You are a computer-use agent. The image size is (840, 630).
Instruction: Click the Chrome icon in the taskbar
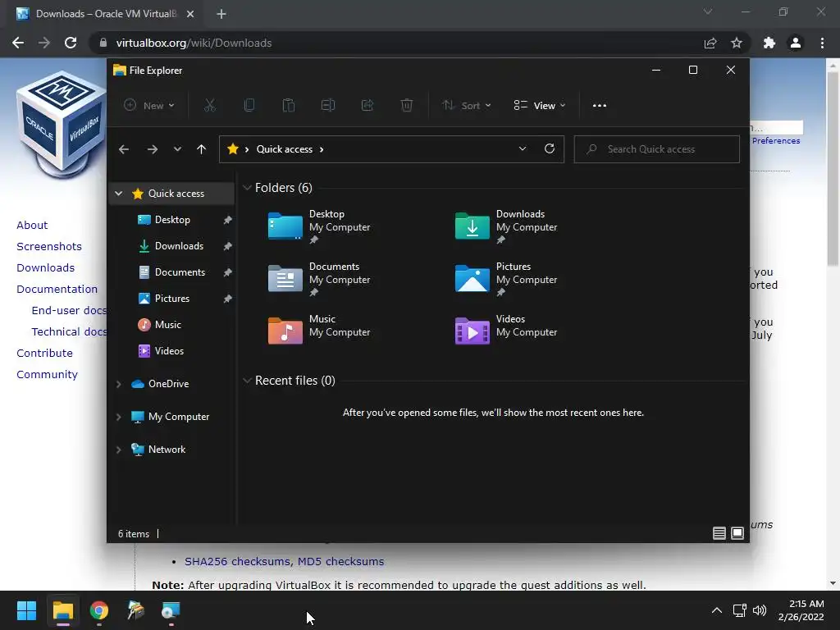coord(99,610)
